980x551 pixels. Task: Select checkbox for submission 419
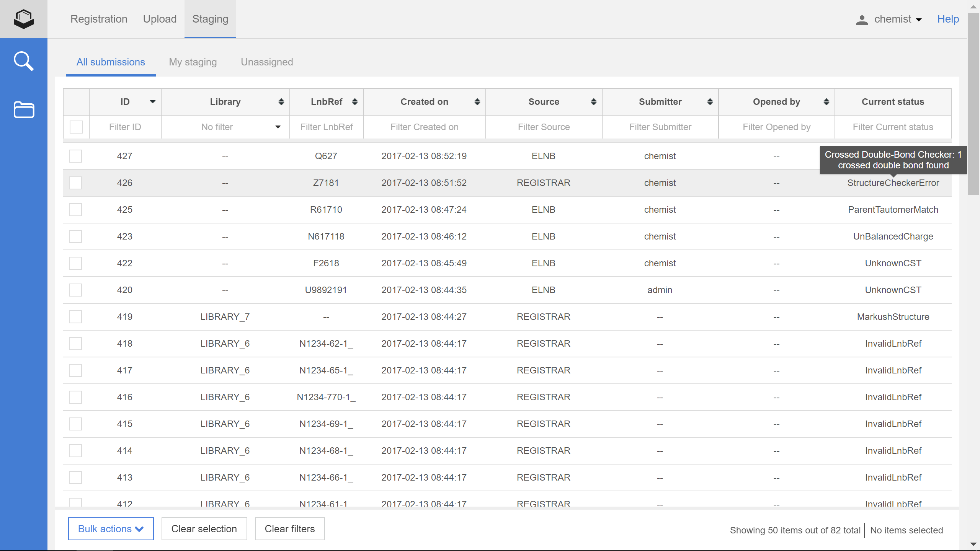pos(75,317)
